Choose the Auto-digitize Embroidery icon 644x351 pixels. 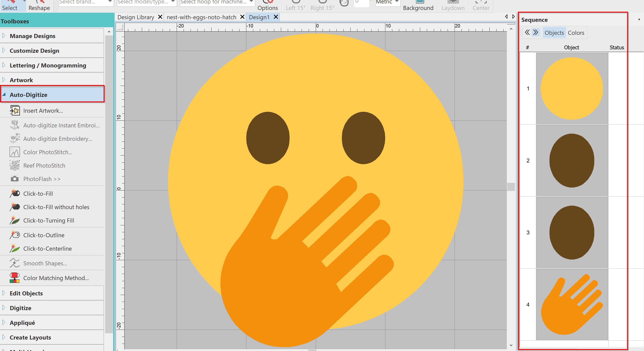click(x=15, y=138)
